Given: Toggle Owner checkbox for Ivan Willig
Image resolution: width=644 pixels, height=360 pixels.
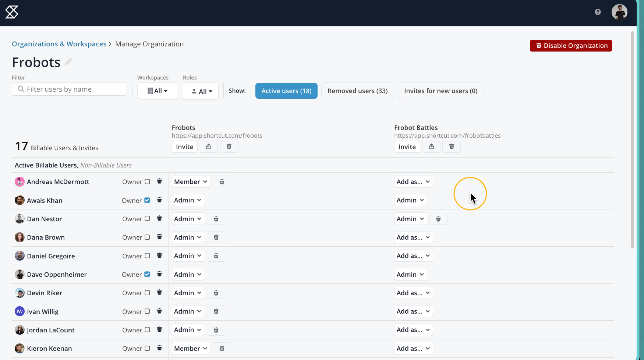Looking at the screenshot, I should click(x=147, y=311).
